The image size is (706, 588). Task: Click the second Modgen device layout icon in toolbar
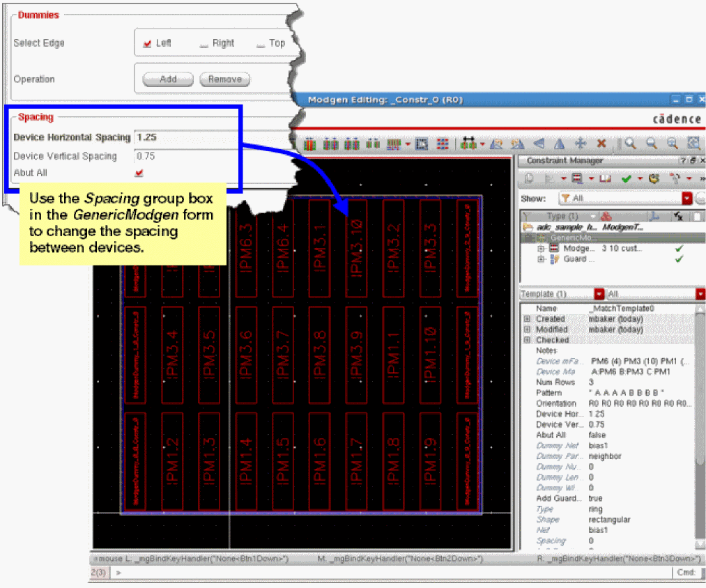pyautogui.click(x=330, y=144)
